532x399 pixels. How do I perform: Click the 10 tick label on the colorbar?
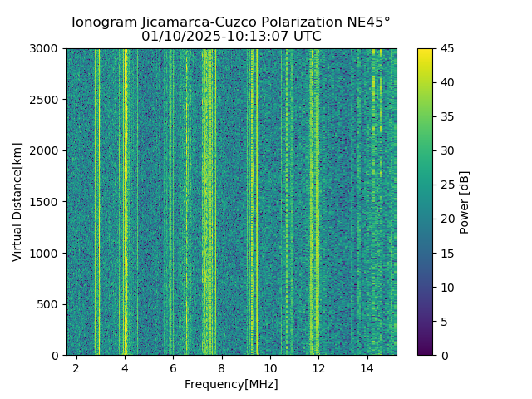447,288
